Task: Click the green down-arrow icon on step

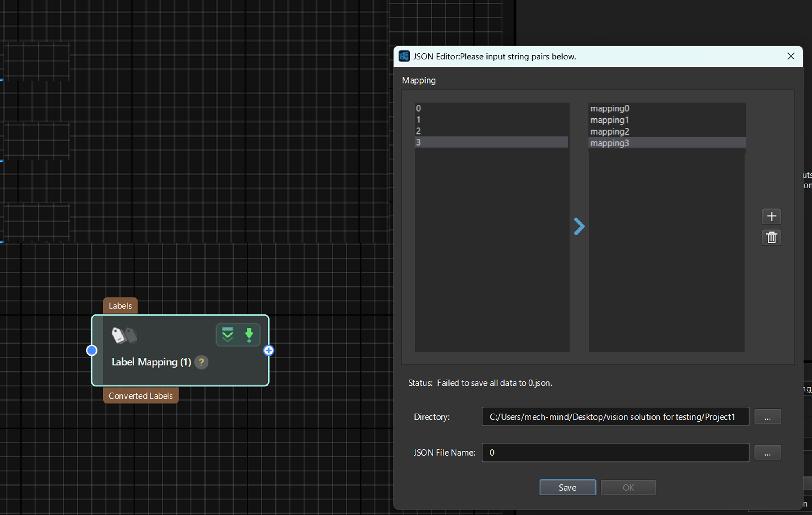Action: click(x=249, y=335)
